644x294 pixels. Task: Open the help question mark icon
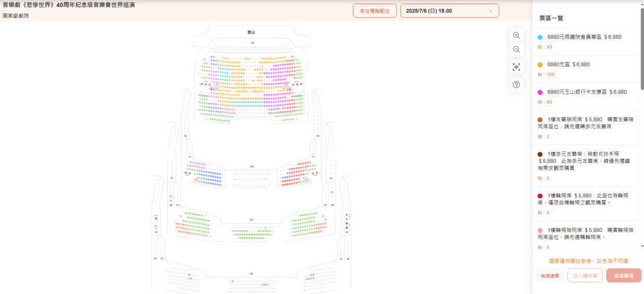516,85
